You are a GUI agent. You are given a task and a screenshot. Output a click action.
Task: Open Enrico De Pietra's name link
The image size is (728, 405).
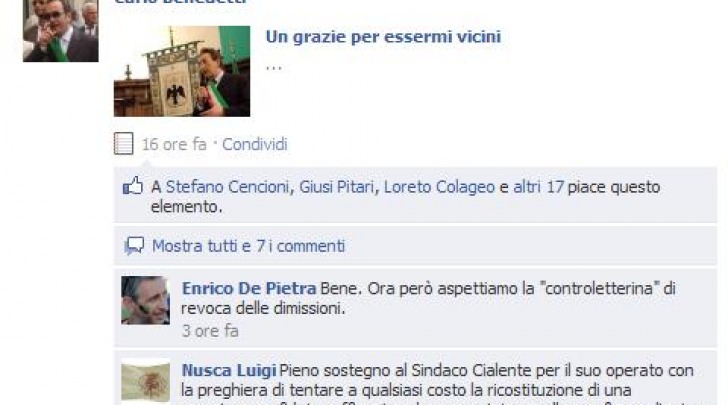[249, 288]
